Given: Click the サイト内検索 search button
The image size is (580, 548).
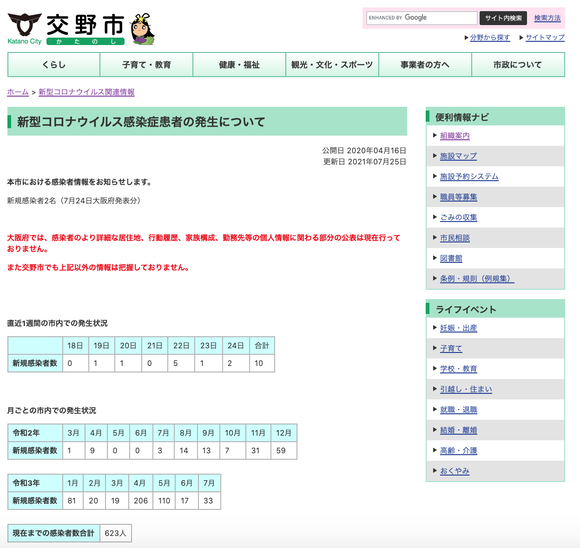Looking at the screenshot, I should coord(503,18).
